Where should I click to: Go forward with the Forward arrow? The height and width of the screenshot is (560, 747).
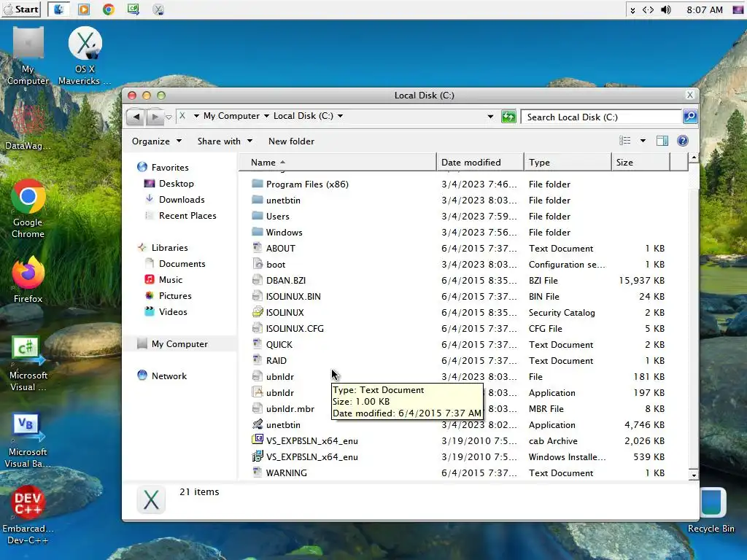pos(154,117)
